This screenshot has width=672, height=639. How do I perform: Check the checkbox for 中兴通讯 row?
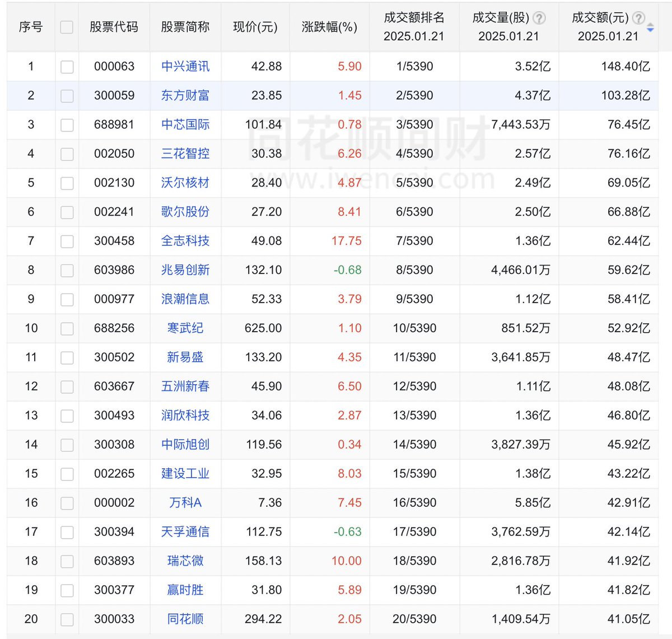tap(67, 67)
